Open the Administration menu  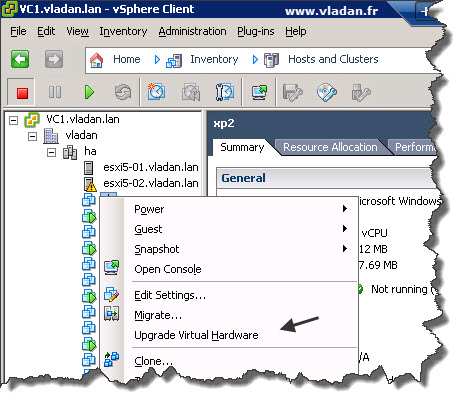192,31
